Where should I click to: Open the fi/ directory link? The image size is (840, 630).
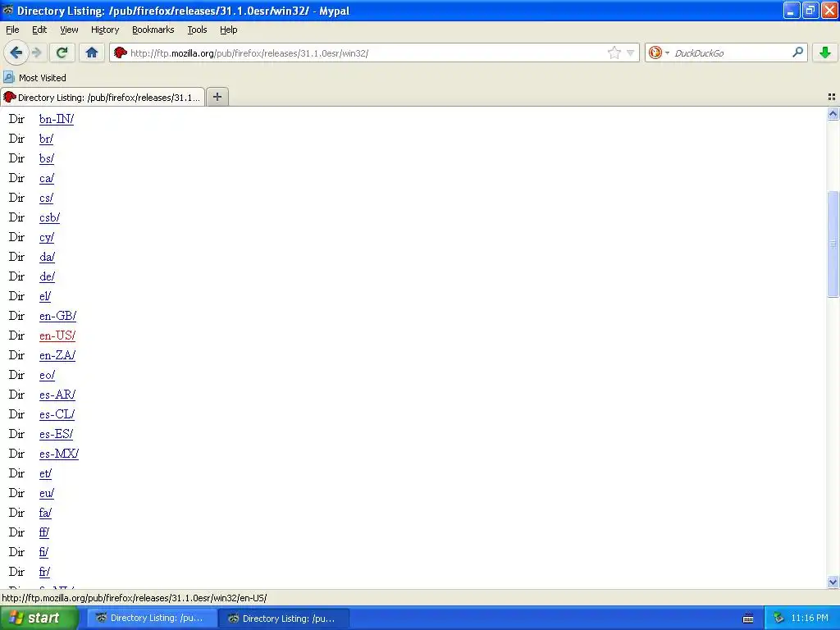[x=44, y=552]
